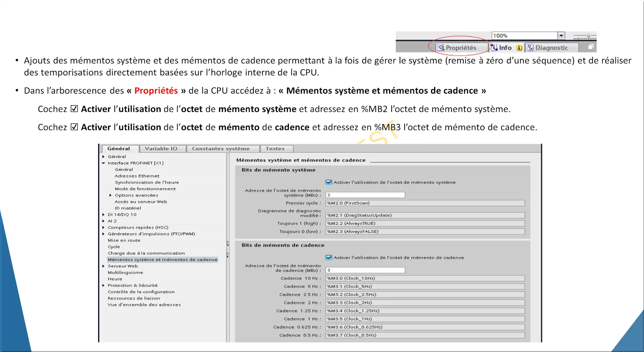Select the Général properties tab
The image size is (644, 352).
tap(119, 149)
